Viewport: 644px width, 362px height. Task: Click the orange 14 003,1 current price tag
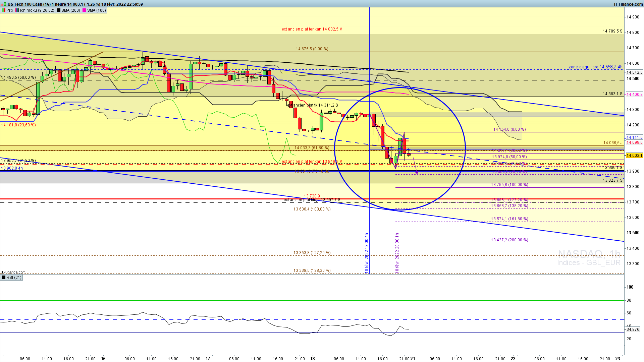(x=634, y=156)
